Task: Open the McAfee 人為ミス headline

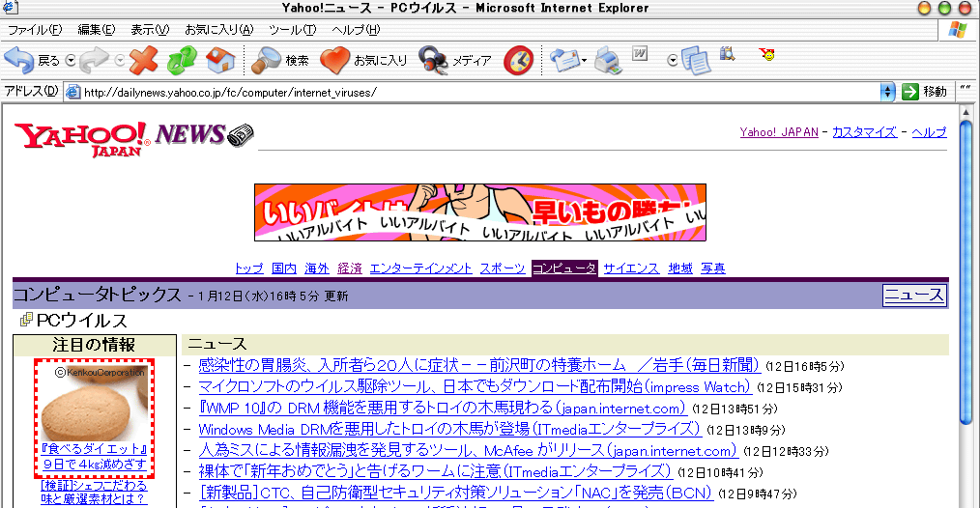Action: 468,450
